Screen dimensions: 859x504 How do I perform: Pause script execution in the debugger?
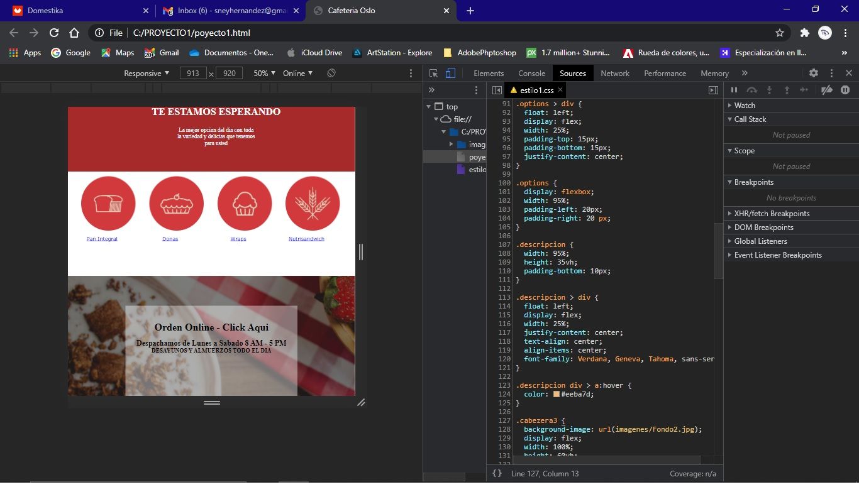734,90
